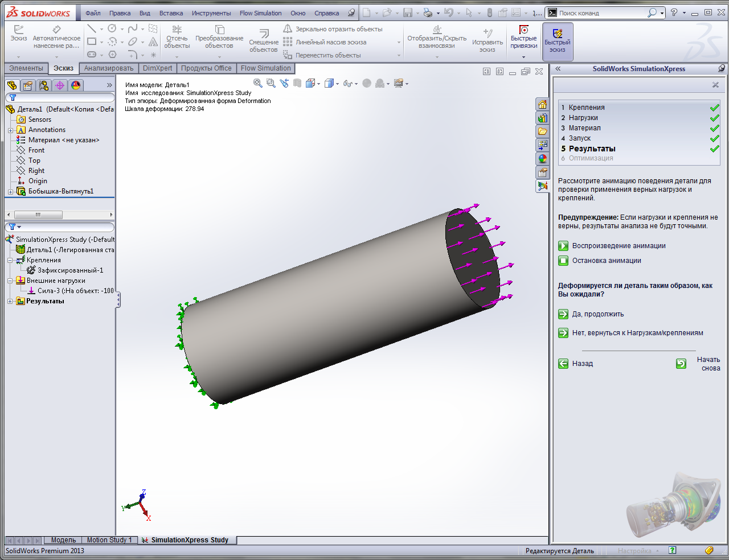Expand the Результаты node in study tree

[10, 301]
